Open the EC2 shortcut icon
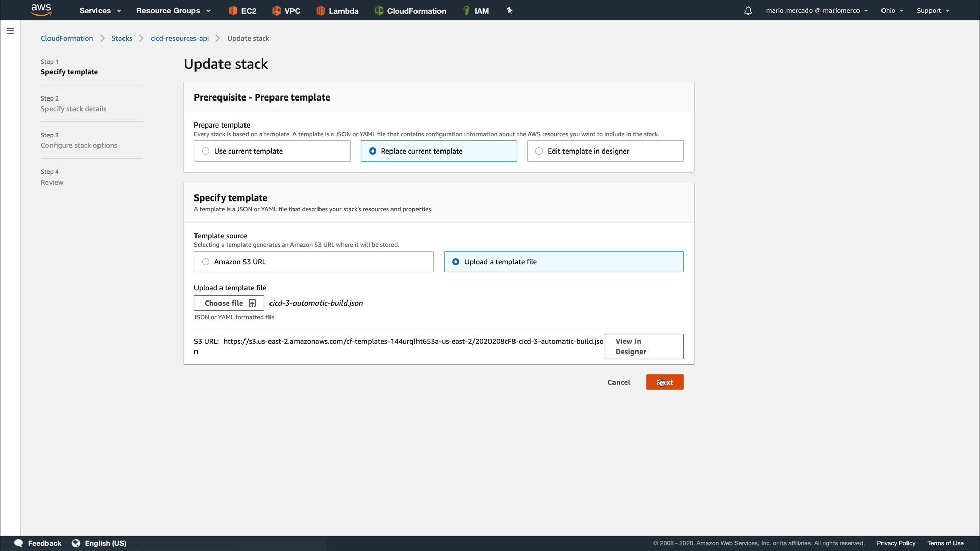The height and width of the screenshot is (551, 980). click(233, 11)
